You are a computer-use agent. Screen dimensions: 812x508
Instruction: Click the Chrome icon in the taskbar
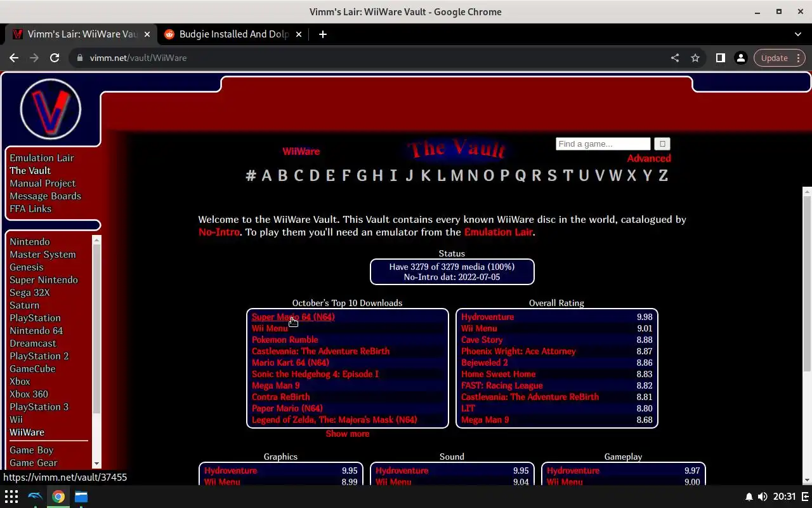(x=58, y=497)
